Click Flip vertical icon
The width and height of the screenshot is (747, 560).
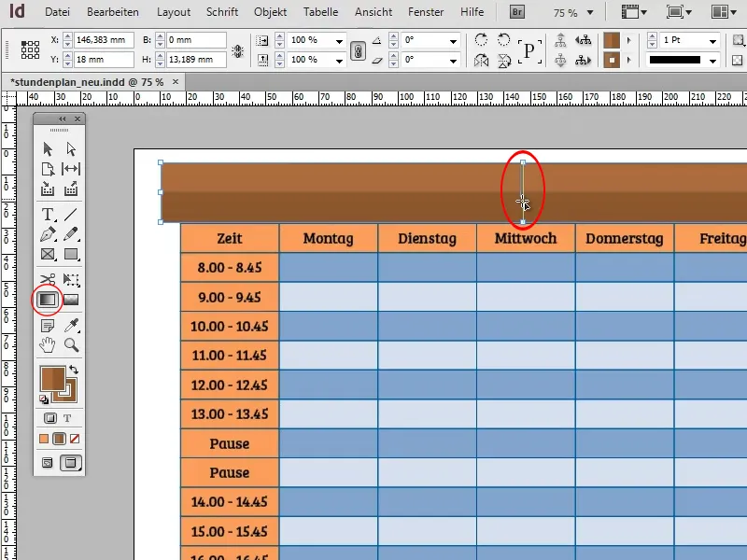(x=503, y=60)
